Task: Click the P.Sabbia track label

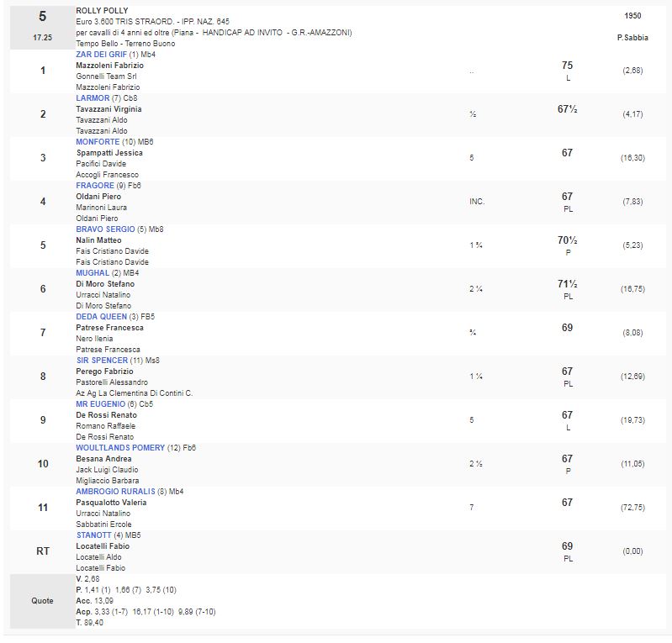Action: [x=632, y=38]
